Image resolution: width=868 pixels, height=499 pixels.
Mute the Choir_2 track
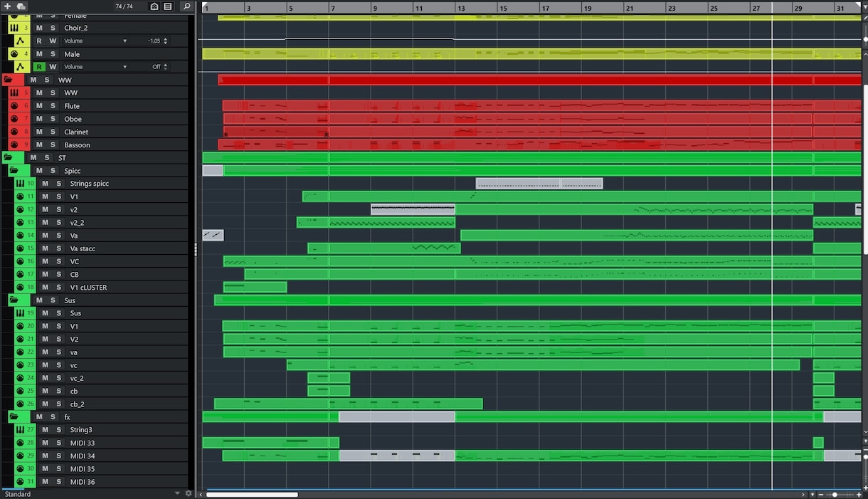coord(39,28)
